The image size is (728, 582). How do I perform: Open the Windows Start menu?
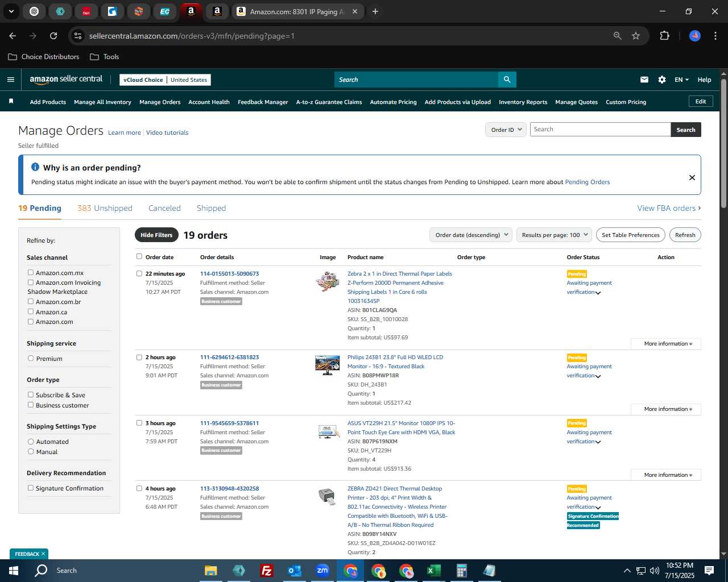pos(14,571)
